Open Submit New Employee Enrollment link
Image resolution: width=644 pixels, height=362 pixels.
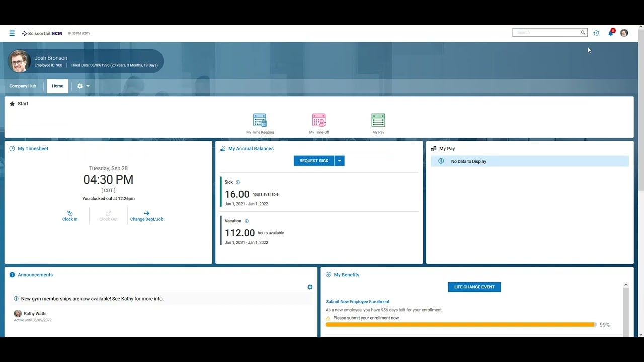pyautogui.click(x=358, y=301)
